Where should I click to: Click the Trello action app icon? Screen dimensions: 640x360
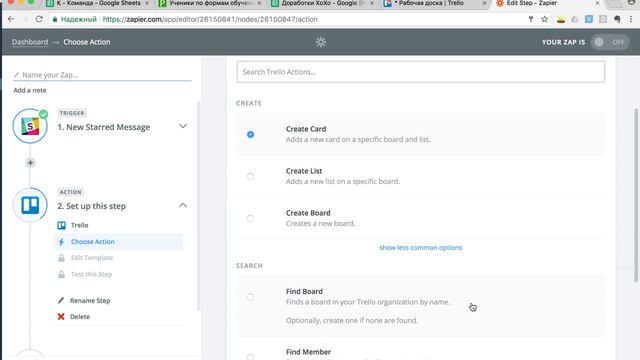click(x=30, y=205)
